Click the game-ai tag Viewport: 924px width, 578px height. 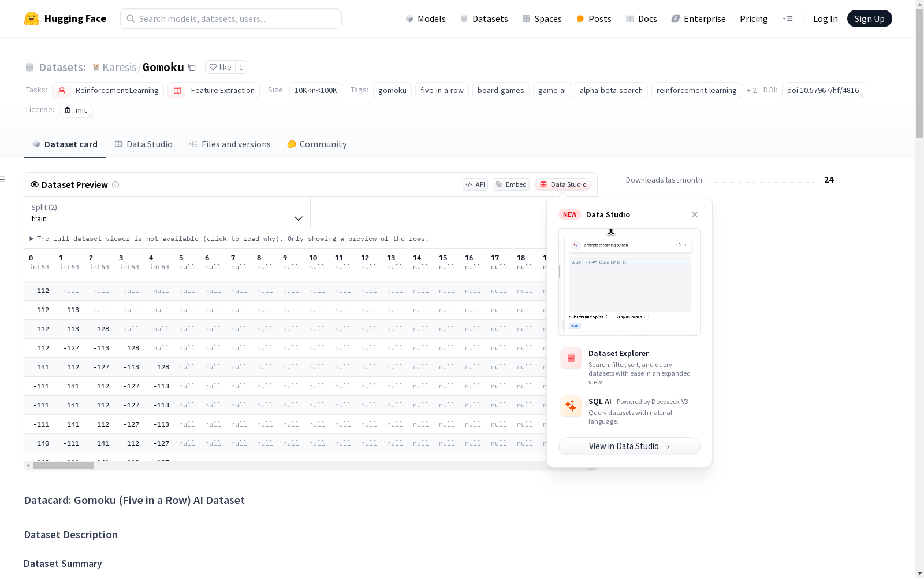552,90
